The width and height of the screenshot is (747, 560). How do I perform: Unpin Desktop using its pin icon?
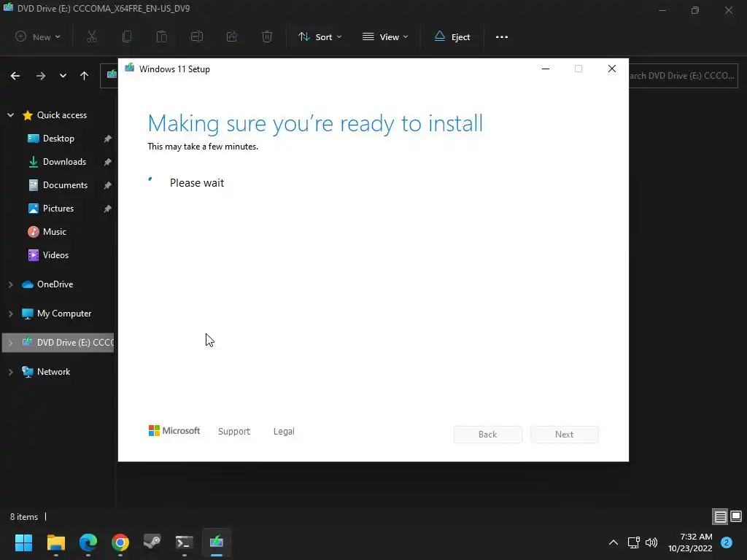tap(108, 139)
